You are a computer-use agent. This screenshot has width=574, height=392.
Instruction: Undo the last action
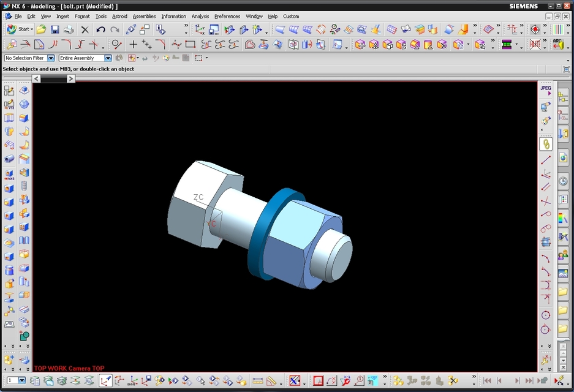coord(100,29)
